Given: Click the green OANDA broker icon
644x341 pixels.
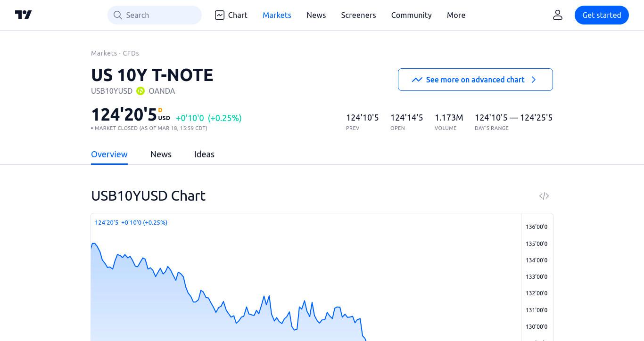Looking at the screenshot, I should pos(140,91).
